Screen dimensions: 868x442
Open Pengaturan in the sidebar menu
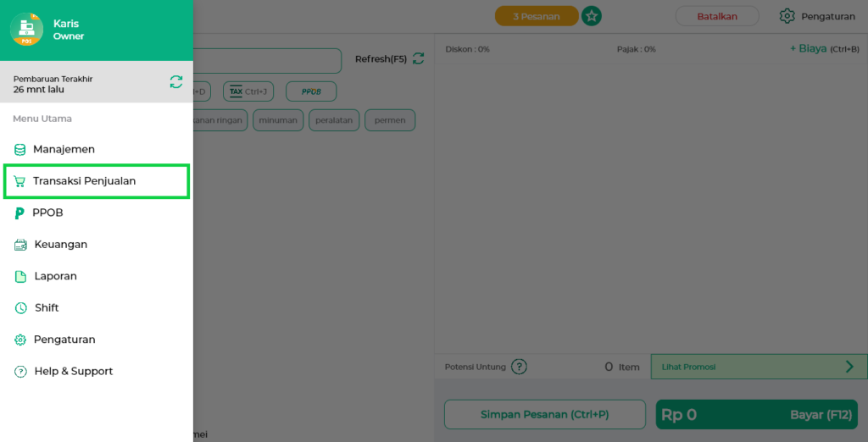pos(64,340)
